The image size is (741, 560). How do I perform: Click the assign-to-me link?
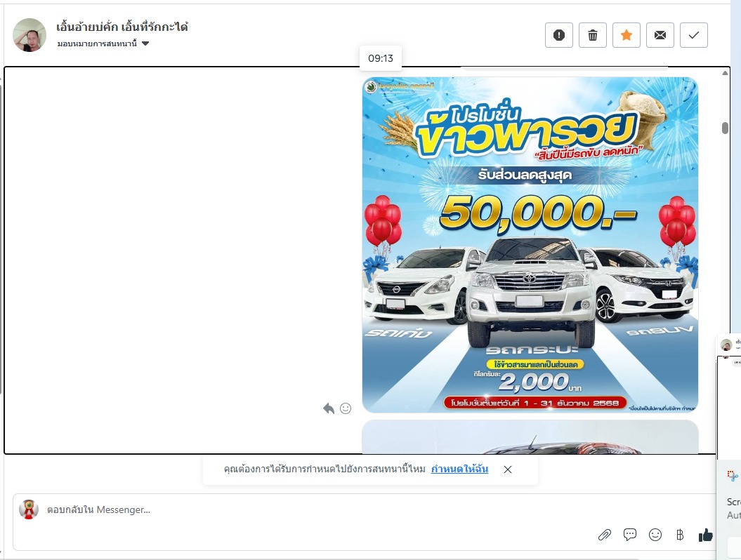(459, 469)
